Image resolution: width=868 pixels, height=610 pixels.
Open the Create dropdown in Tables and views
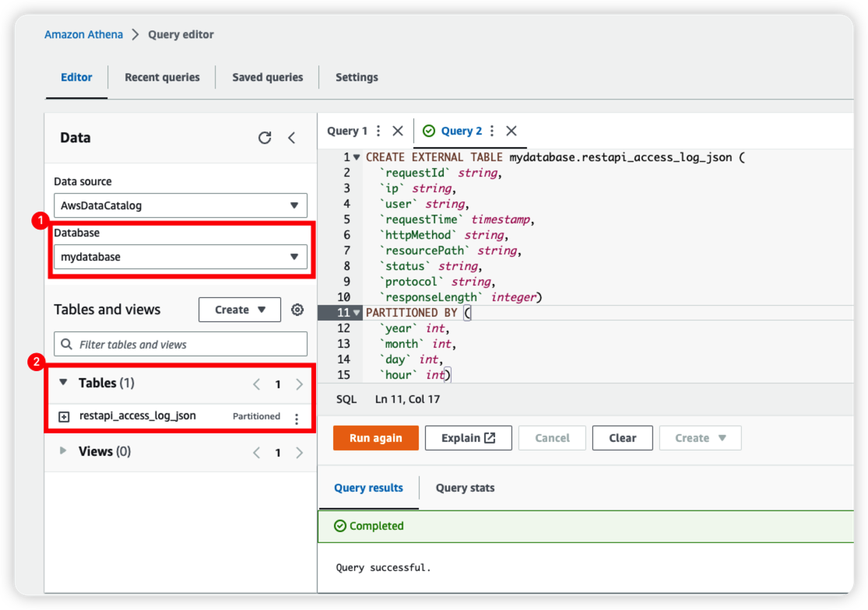pos(239,310)
